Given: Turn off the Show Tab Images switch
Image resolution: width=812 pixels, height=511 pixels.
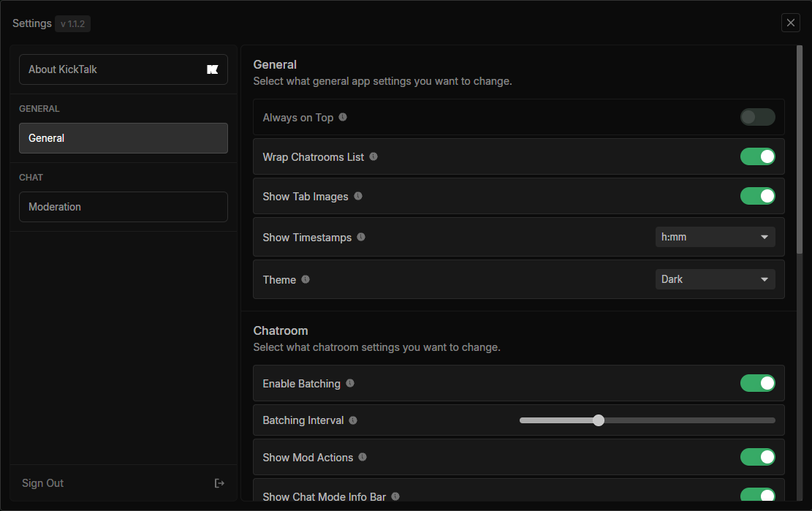Looking at the screenshot, I should pyautogui.click(x=758, y=196).
